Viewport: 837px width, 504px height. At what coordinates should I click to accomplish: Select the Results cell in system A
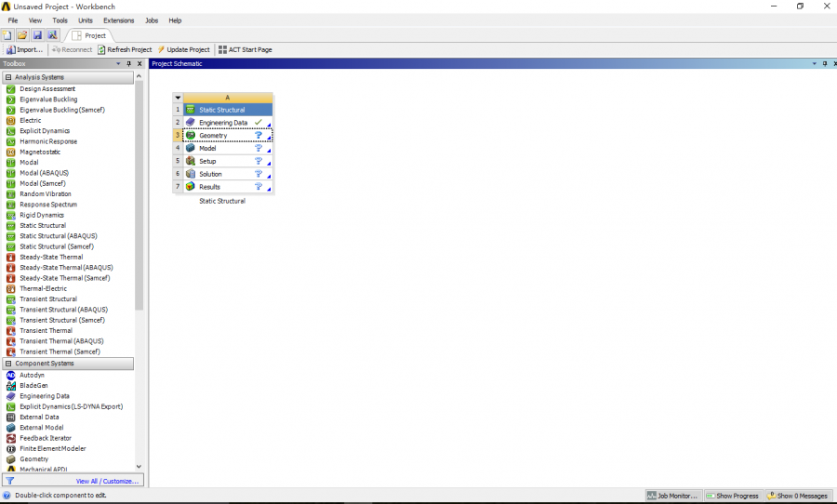pyautogui.click(x=228, y=187)
